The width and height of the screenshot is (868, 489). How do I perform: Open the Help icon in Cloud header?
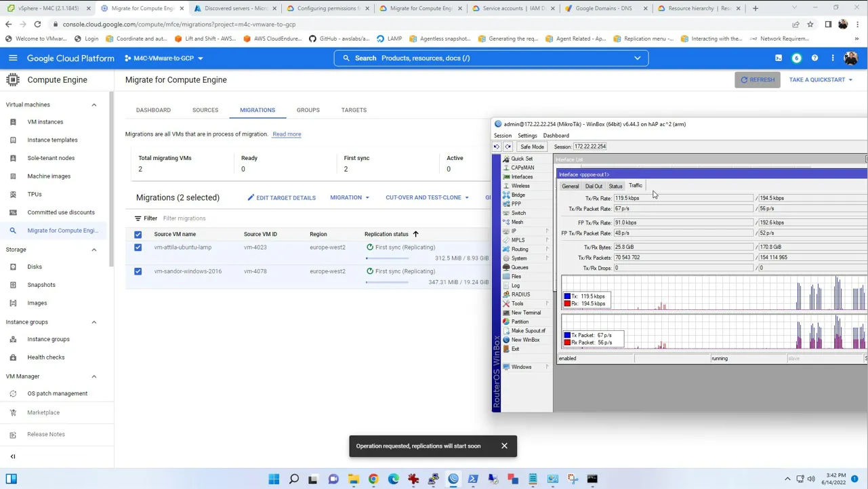point(815,58)
